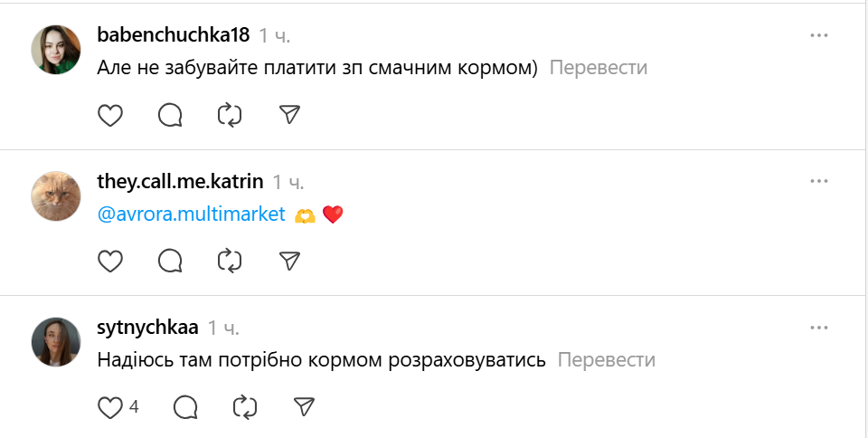
Task: Open more options for they.call.me.katrin's comment
Action: click(819, 181)
